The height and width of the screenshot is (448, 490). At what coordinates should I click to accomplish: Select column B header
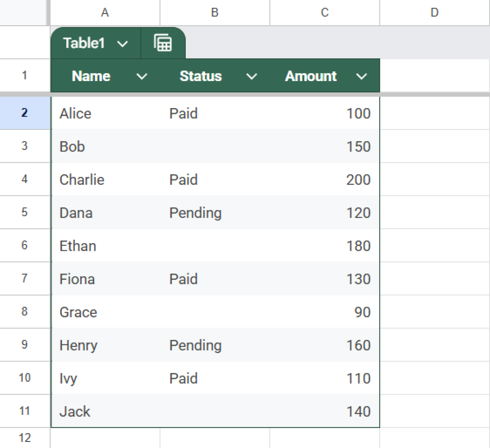tap(214, 13)
